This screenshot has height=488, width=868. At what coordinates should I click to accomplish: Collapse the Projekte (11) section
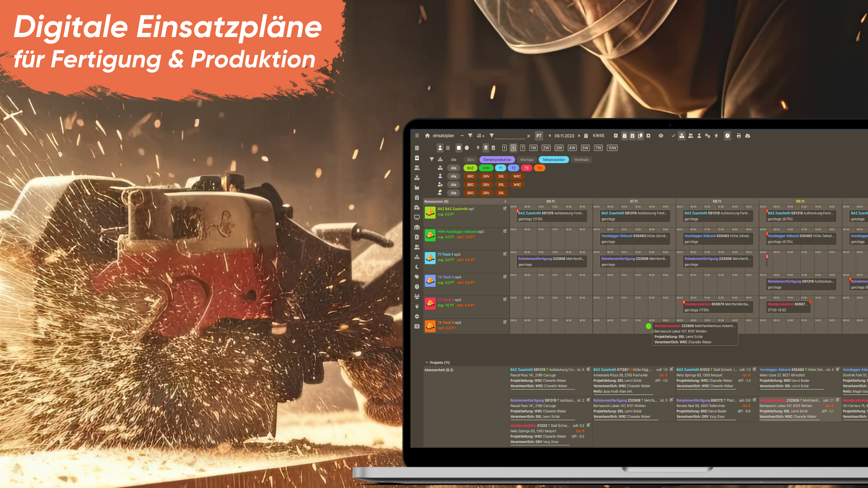[x=427, y=362]
